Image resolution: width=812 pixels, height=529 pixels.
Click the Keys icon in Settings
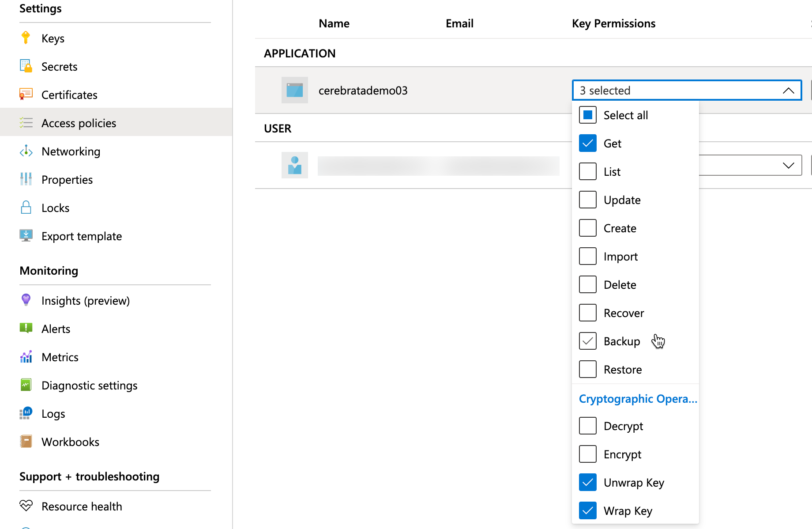(26, 38)
